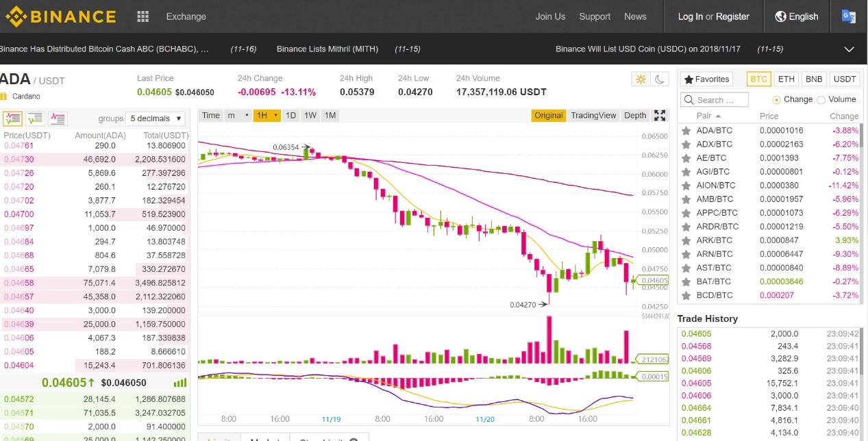
Task: Add ARK/BTC to favorites
Action: pyautogui.click(x=686, y=240)
